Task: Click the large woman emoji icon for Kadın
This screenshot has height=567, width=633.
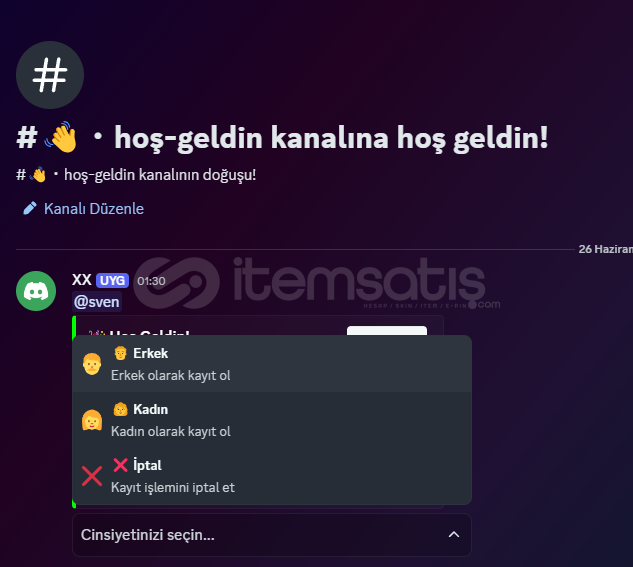Action: coord(92,420)
